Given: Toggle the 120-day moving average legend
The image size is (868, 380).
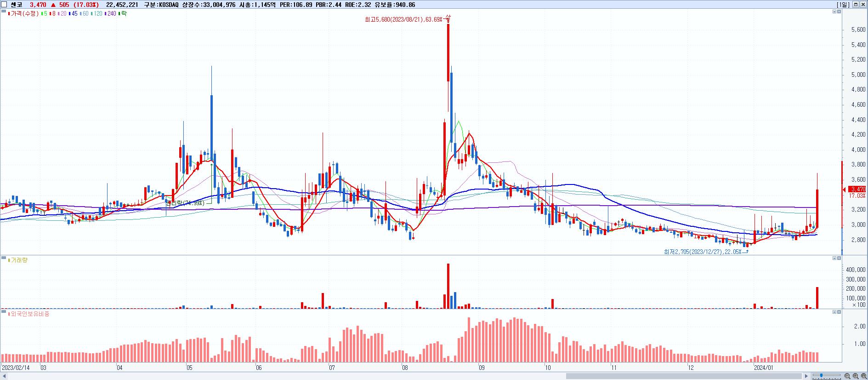Looking at the screenshot, I should (97, 14).
